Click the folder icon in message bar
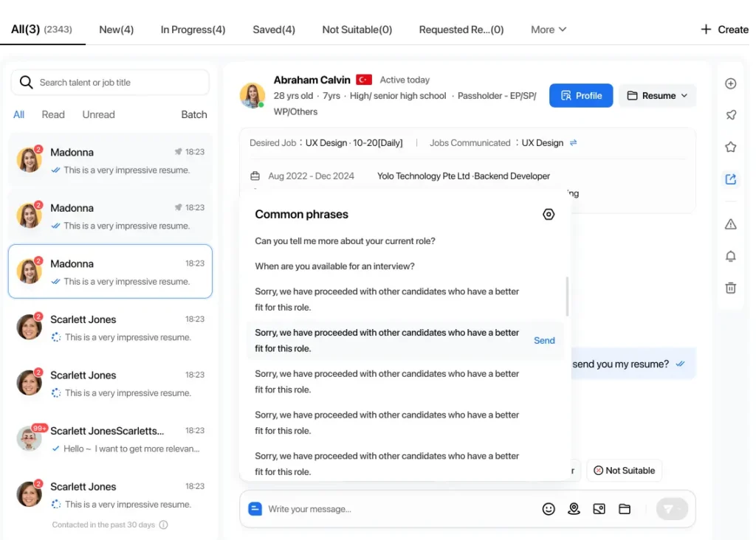This screenshot has width=756, height=540. point(625,509)
